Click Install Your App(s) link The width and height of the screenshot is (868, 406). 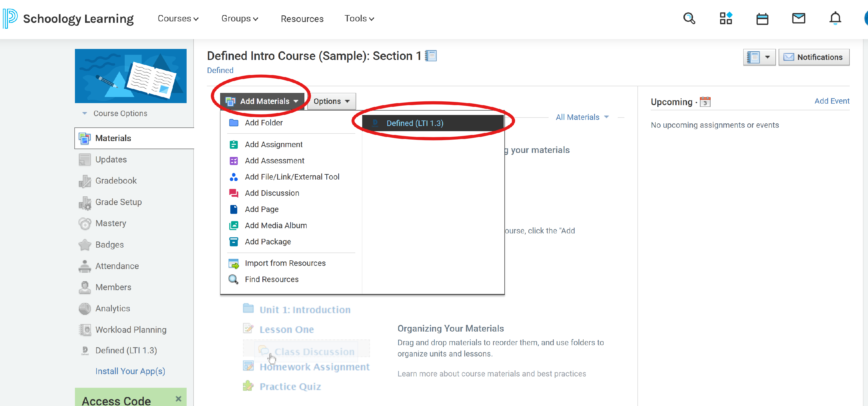click(130, 371)
